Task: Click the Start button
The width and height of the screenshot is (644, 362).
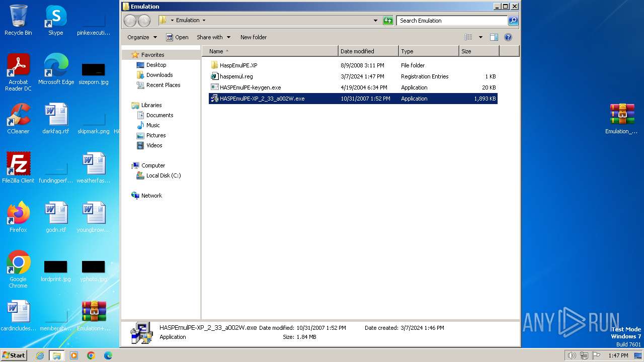Action: tap(14, 355)
